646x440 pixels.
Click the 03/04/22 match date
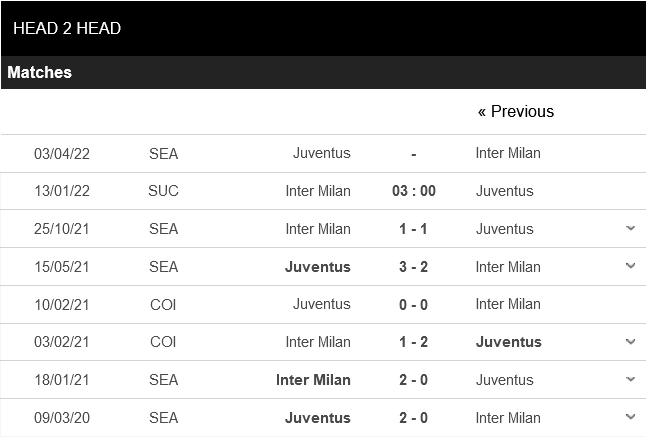[62, 153]
